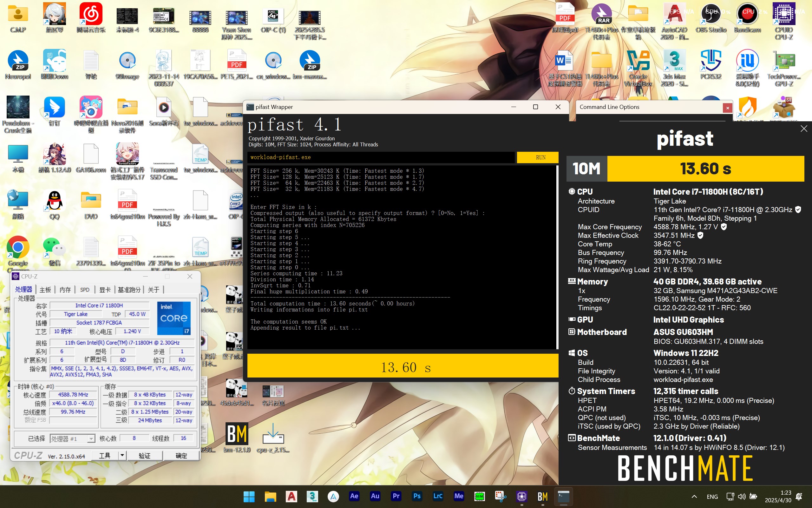Open the 钉钉 desktop shortcut
This screenshot has width=812, height=508.
click(x=54, y=111)
